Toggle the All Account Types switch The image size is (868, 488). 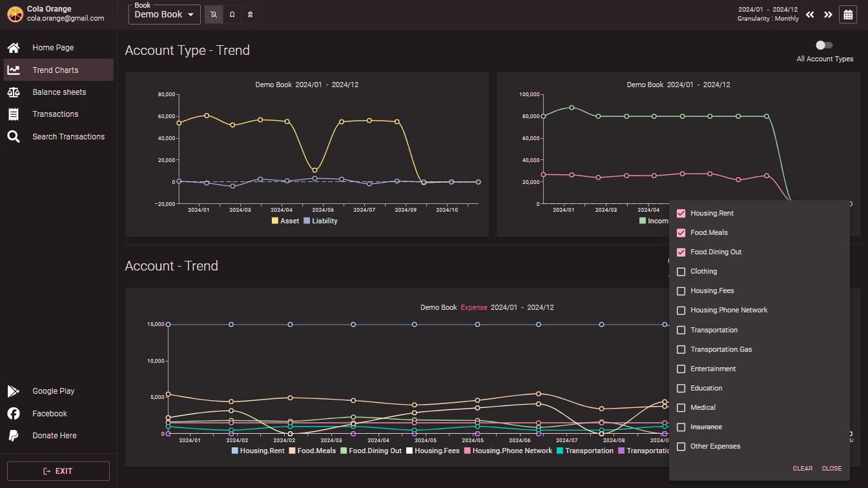point(824,45)
